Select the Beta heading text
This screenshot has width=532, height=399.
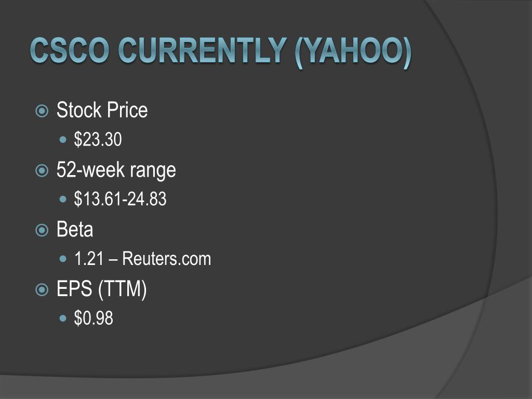coord(75,229)
